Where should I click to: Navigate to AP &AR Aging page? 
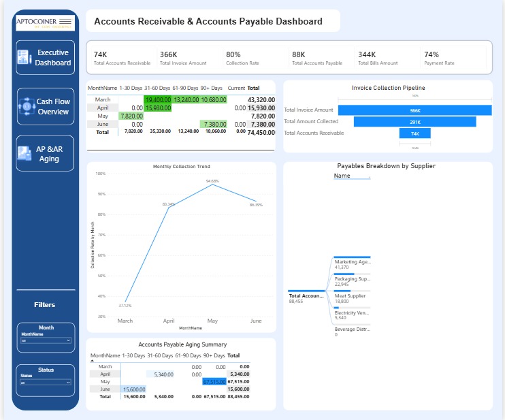[45, 153]
